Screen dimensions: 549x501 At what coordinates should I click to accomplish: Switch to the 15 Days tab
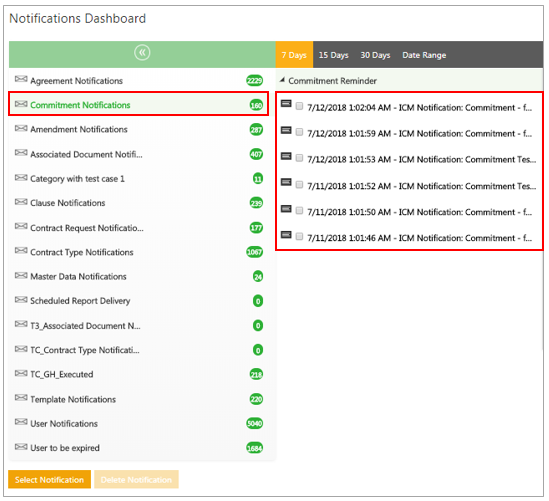tap(334, 55)
